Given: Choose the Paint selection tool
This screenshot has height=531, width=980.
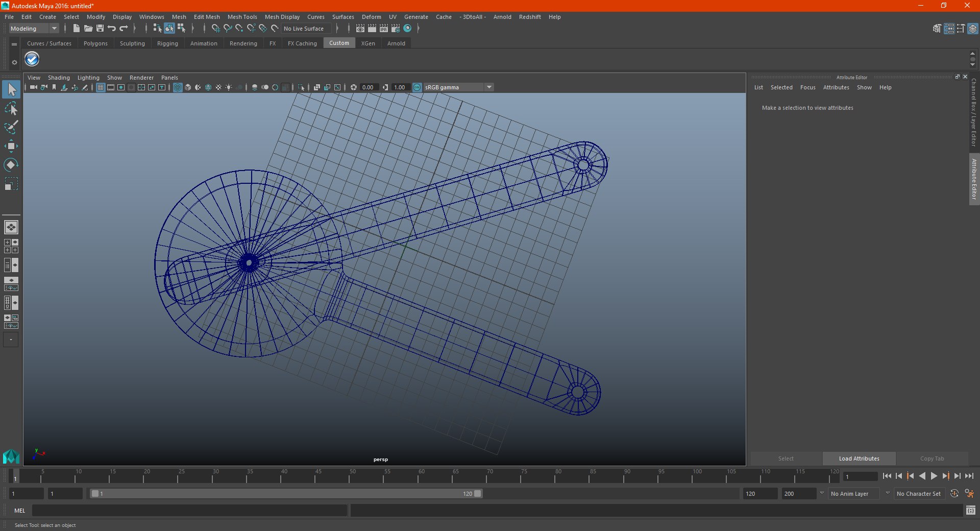Looking at the screenshot, I should (11, 127).
